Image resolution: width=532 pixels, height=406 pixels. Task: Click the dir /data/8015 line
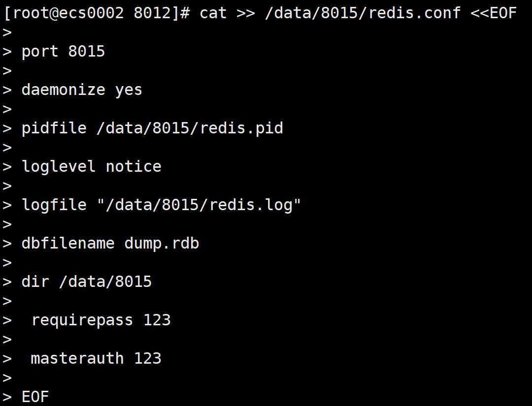click(x=86, y=281)
